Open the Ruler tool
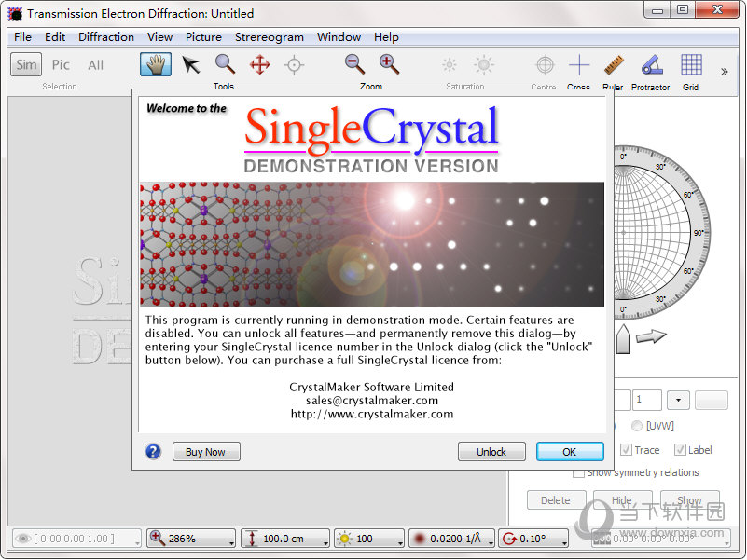747x560 pixels. coord(612,65)
